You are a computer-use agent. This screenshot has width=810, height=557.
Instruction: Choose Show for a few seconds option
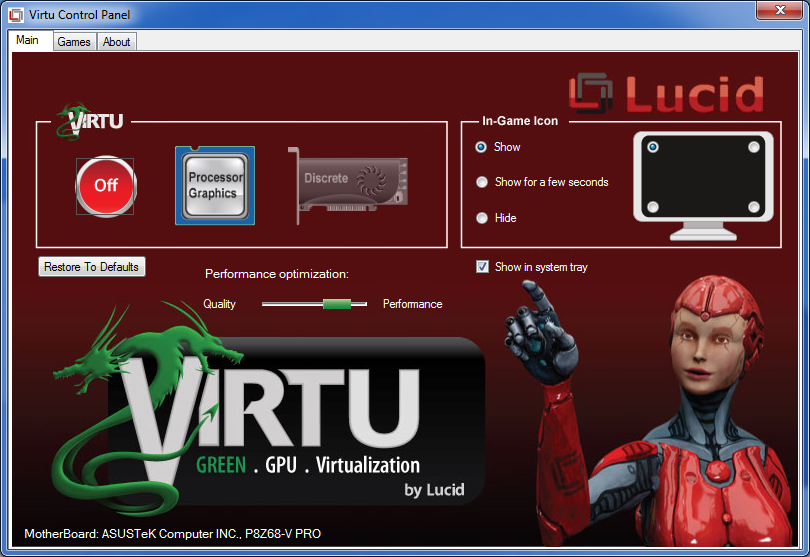[x=482, y=182]
